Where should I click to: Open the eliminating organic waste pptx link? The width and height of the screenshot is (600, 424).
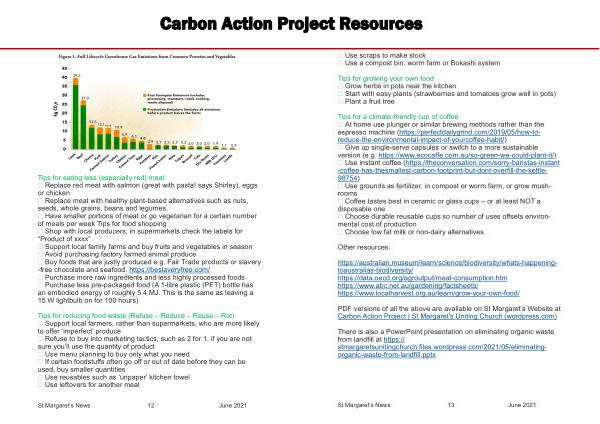442,347
